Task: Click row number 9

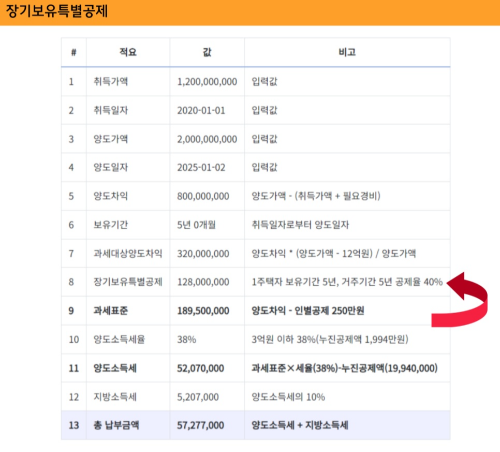Action: pos(71,311)
